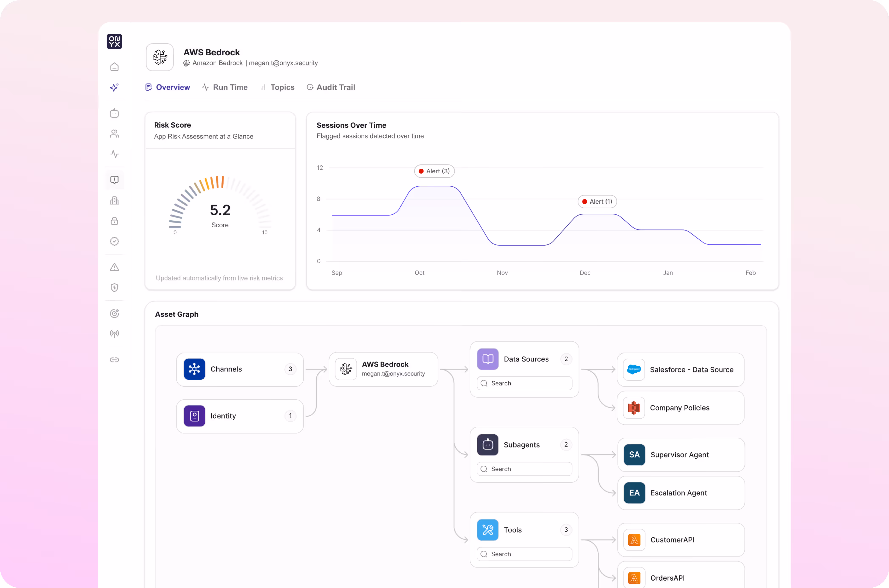The width and height of the screenshot is (889, 588).
Task: Open CustomerAPI node
Action: tap(681, 540)
